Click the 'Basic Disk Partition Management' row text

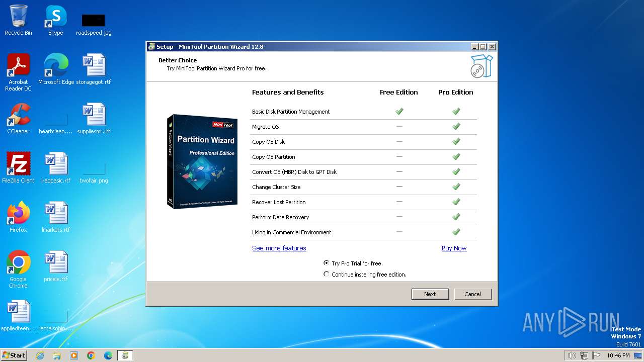[291, 112]
